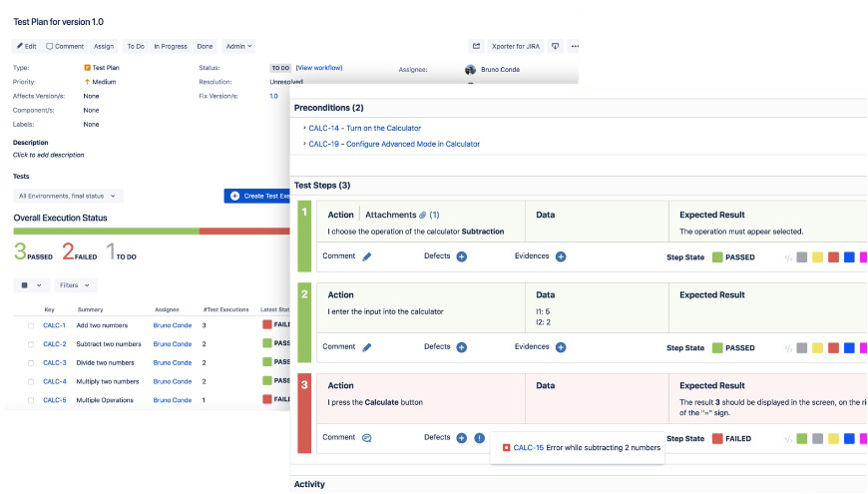868x494 pixels.
Task: Add evidence to step 2
Action: click(561, 347)
